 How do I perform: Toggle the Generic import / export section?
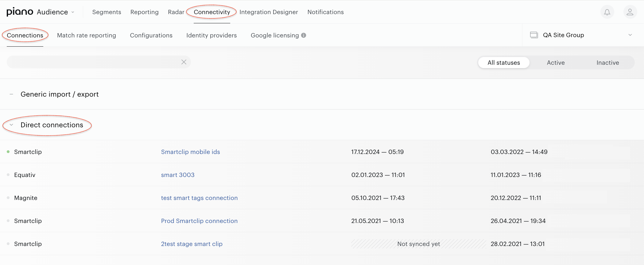tap(11, 94)
